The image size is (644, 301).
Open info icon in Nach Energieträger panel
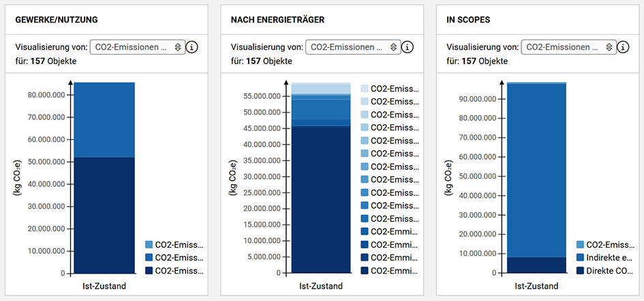(408, 47)
